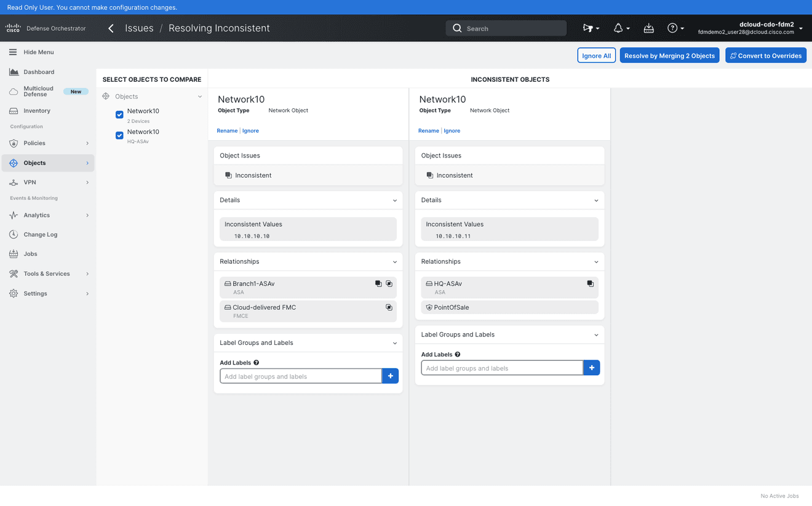The height and width of the screenshot is (506, 812).
Task: Click the Issues breadcrumb link
Action: pos(139,28)
